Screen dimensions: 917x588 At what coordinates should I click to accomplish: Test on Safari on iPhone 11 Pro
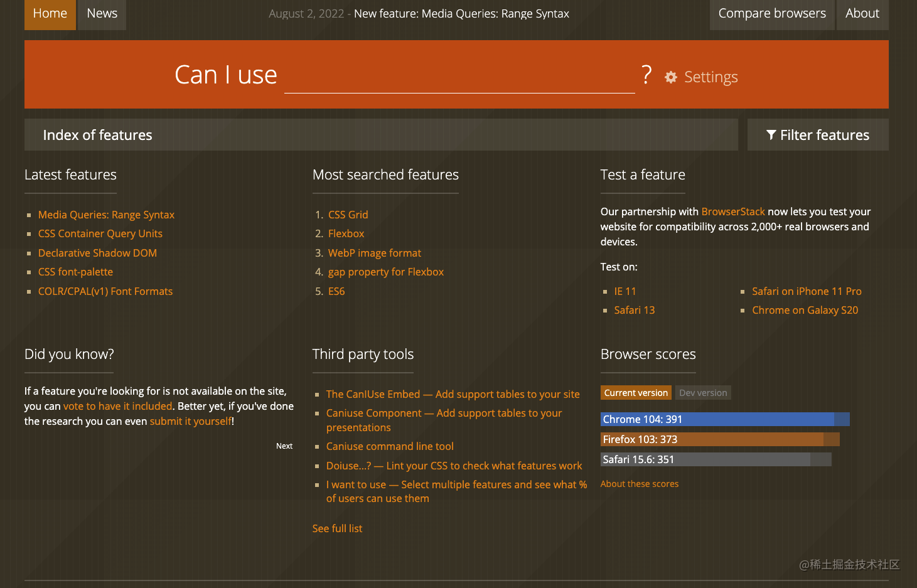click(x=807, y=291)
